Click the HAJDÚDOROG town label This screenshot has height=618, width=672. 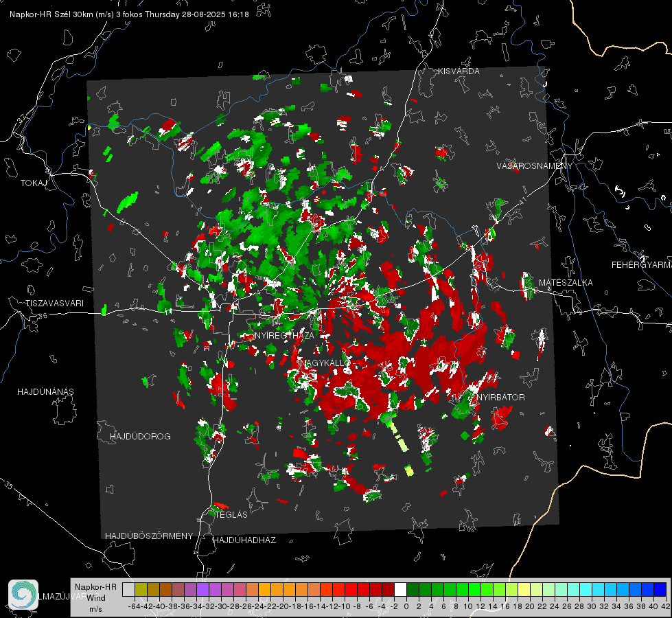[x=140, y=436]
